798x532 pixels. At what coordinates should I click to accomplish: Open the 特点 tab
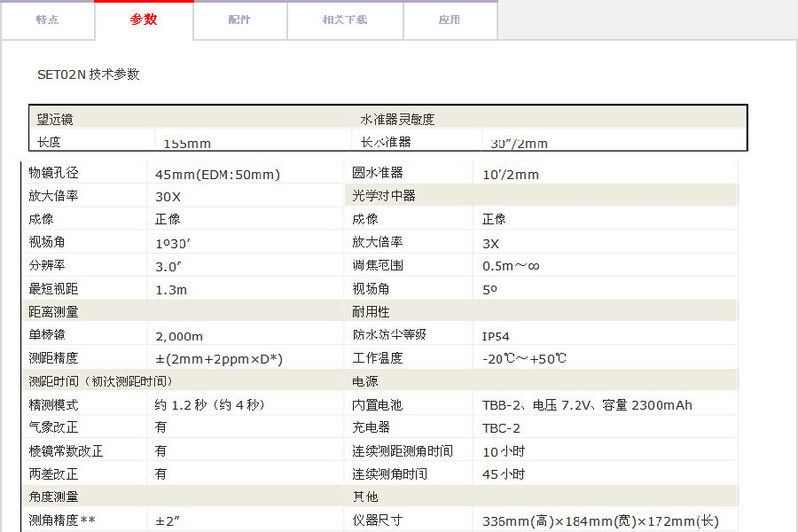(x=48, y=20)
